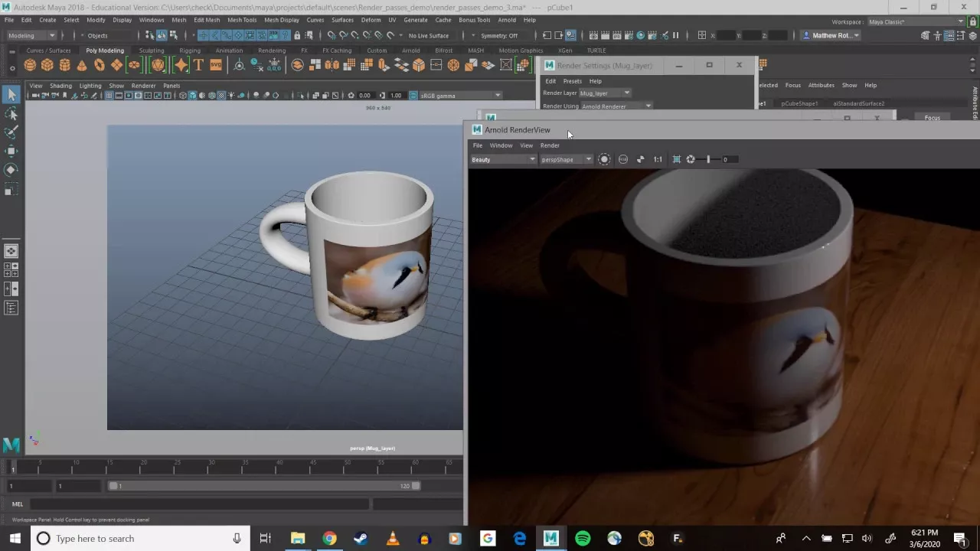Adjust the RenderView exposure slider
980x551 pixels.
[x=708, y=159]
